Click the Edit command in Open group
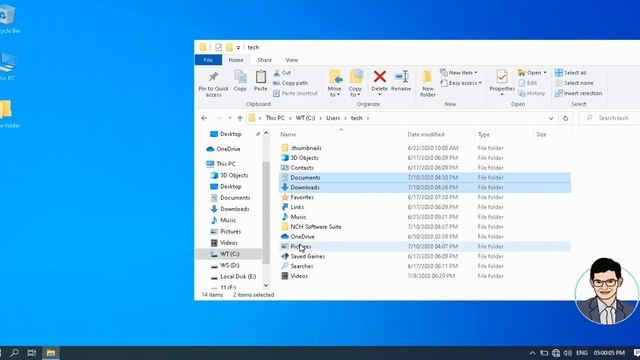The height and width of the screenshot is (360, 640). [x=528, y=83]
